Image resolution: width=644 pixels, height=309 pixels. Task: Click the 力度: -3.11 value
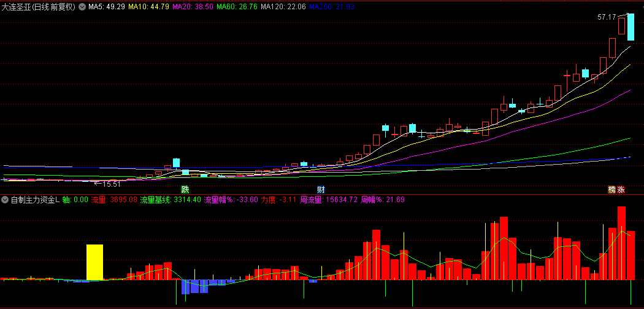point(278,200)
